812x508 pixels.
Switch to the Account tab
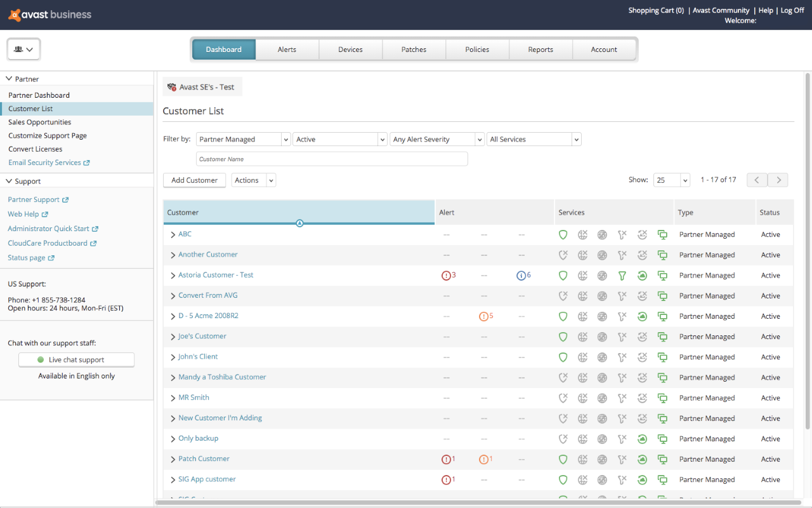point(604,50)
